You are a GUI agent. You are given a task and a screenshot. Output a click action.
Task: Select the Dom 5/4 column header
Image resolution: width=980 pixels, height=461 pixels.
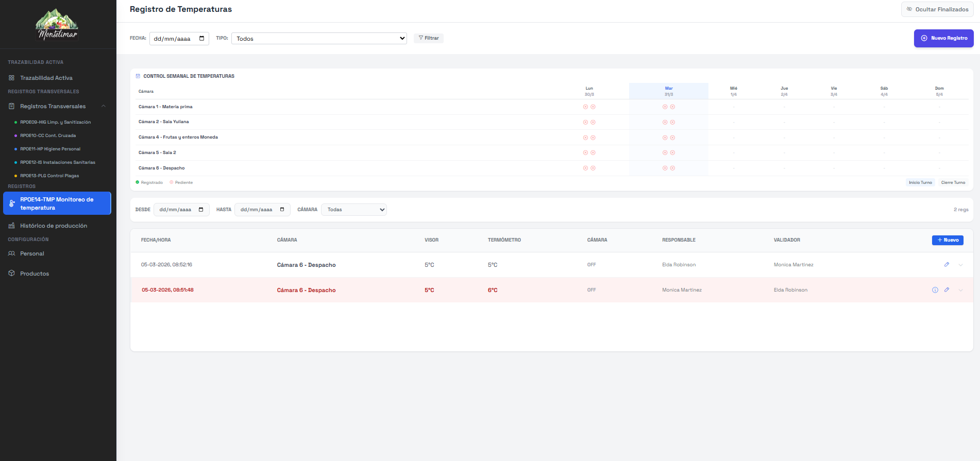click(939, 91)
